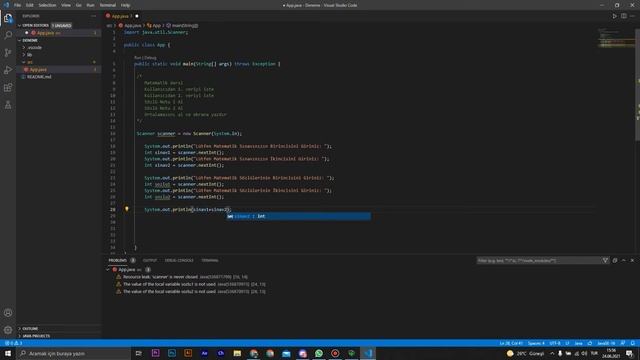Viewport: 640px width, 360px height.
Task: Click the collapse all icon in Problems panel
Action: 615,260
